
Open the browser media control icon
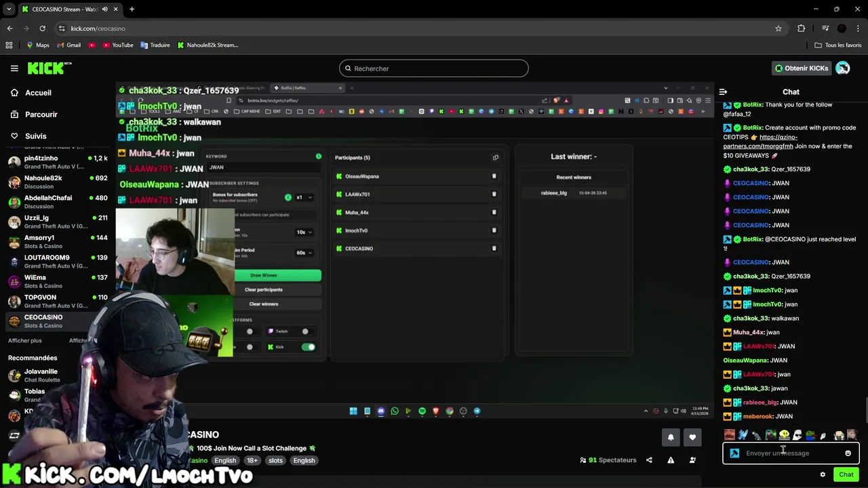point(825,28)
